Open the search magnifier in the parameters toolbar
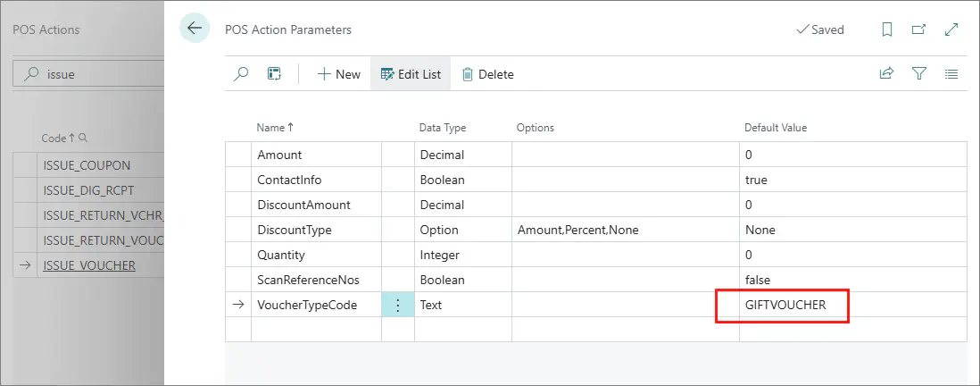Image resolution: width=980 pixels, height=386 pixels. 241,74
